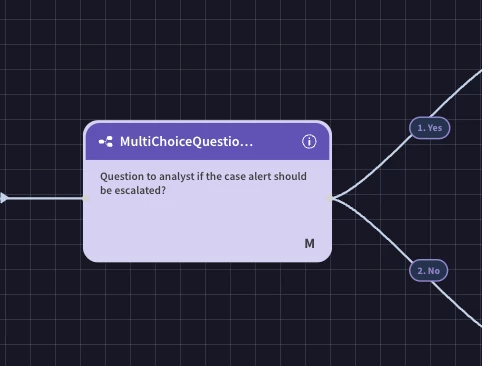482x366 pixels.
Task: Select the node's left input port dot
Action: point(86,198)
